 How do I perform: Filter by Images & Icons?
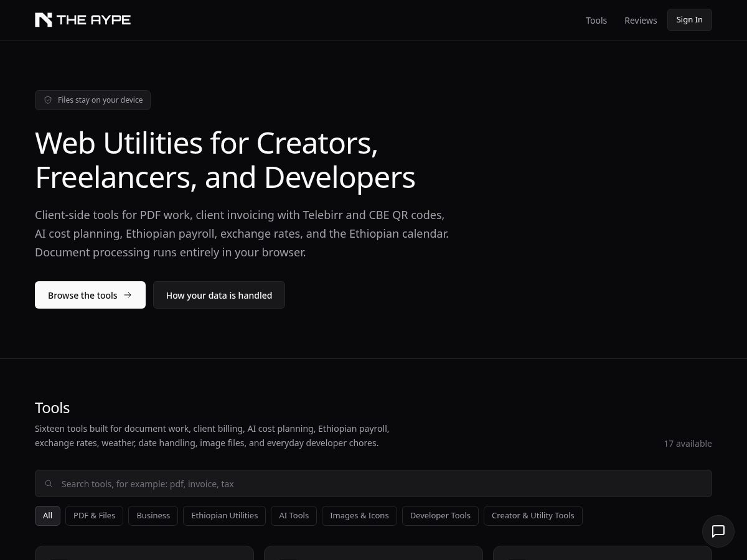[x=359, y=516]
